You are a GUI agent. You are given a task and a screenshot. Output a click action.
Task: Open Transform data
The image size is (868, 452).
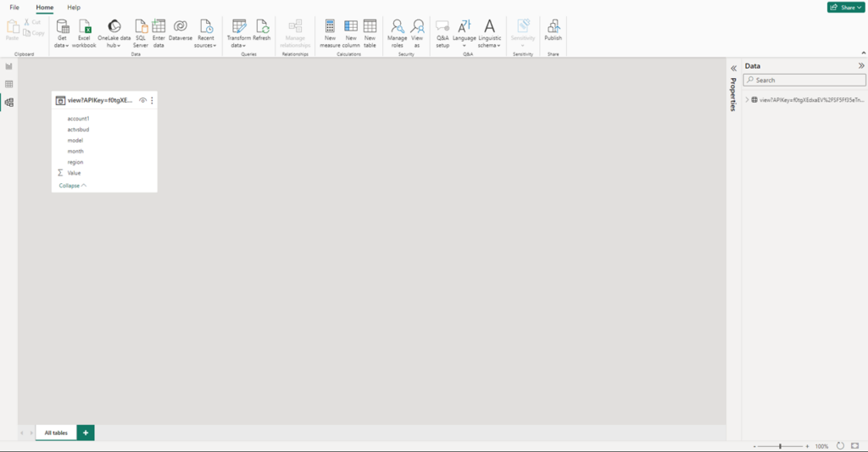coord(238,34)
